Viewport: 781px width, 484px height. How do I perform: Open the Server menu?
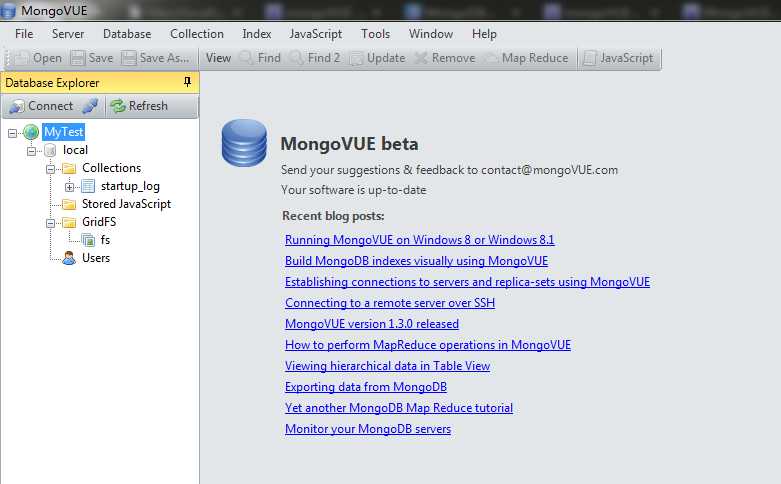(68, 34)
